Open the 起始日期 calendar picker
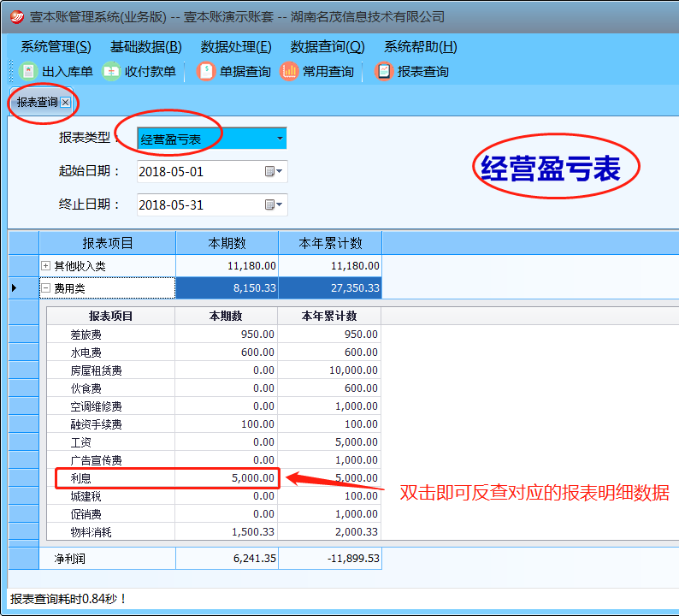The width and height of the screenshot is (679, 616). tap(274, 172)
